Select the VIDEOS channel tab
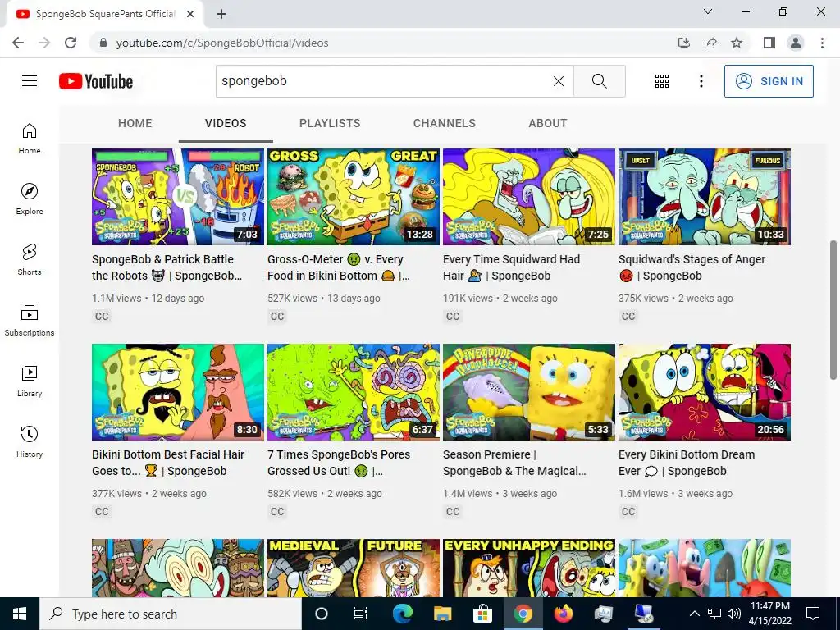Viewport: 840px width, 630px height. coord(226,123)
